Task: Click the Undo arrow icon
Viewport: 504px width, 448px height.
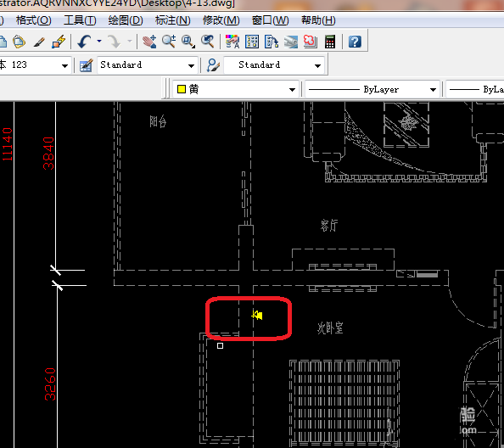Action: (x=85, y=42)
